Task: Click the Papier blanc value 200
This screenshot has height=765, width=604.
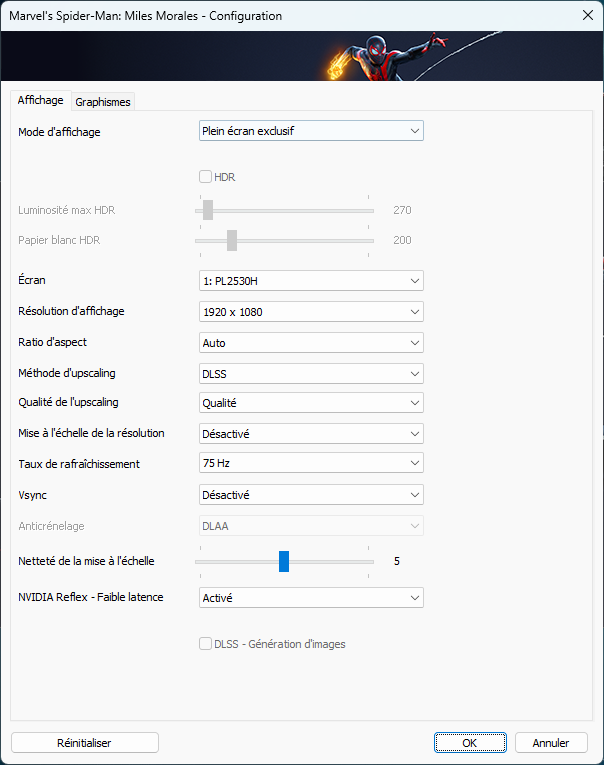Action: pyautogui.click(x=403, y=240)
